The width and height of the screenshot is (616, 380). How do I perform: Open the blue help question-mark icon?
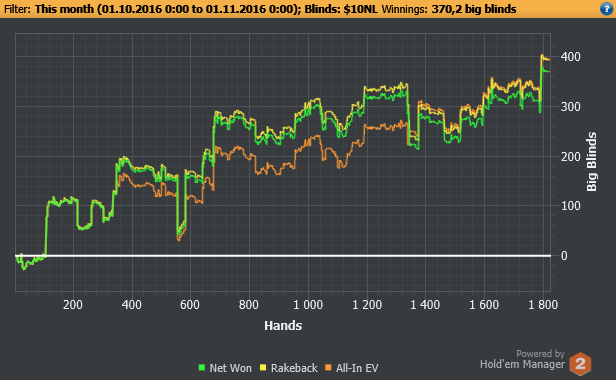pyautogui.click(x=606, y=9)
